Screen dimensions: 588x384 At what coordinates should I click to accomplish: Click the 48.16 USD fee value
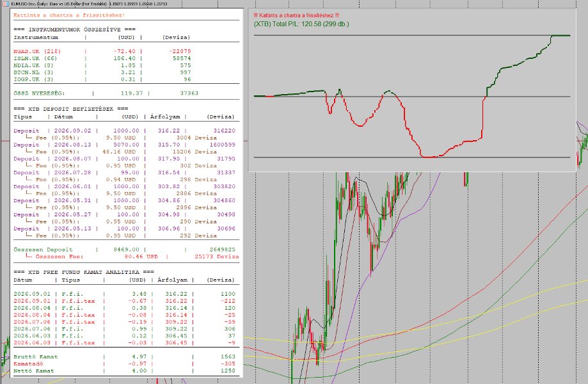(119, 152)
